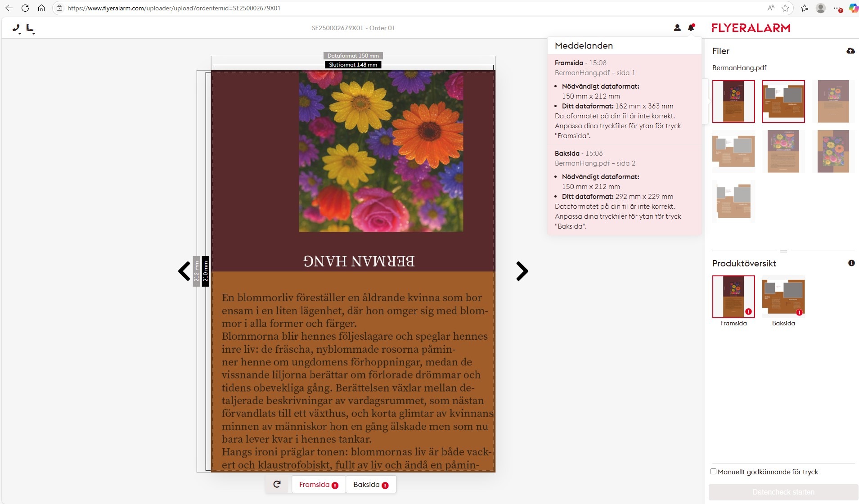This screenshot has width=859, height=504.
Task: Go to previous page with left arrow
Action: tap(184, 271)
